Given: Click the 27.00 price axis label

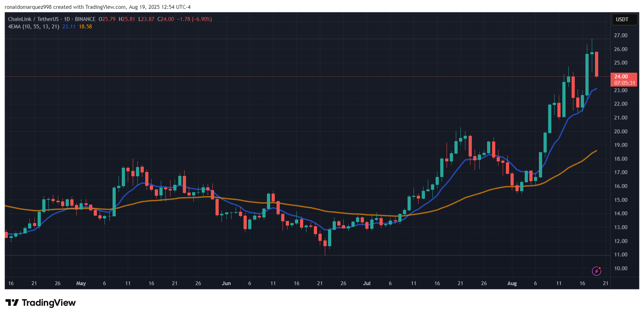Looking at the screenshot, I should [621, 35].
